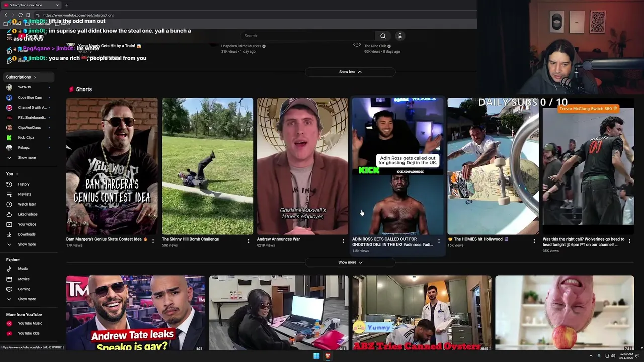Collapse section with Show less button
Screen dimensions: 644x362
[x=350, y=72]
